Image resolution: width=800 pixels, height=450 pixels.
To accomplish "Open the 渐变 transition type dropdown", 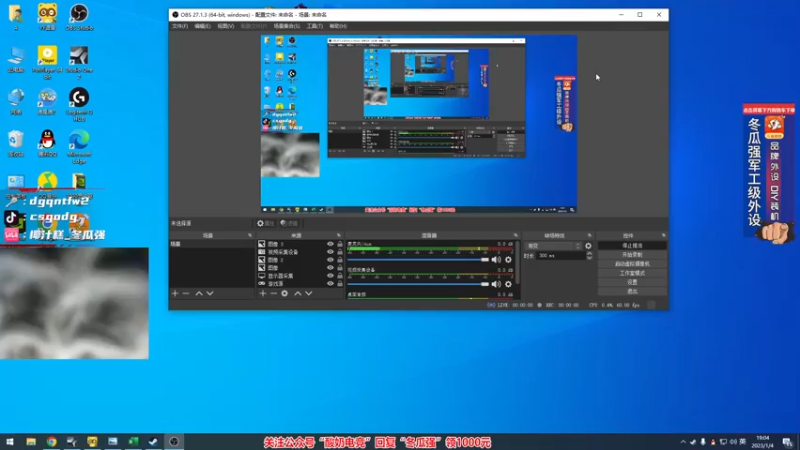I will click(553, 246).
